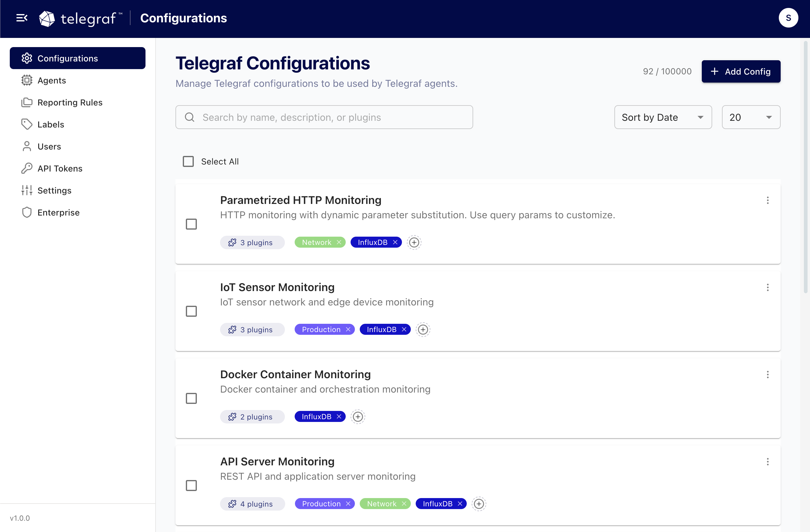This screenshot has height=532, width=810.
Task: Add a label to Parametrized HTTP Monitoring
Action: click(x=414, y=242)
